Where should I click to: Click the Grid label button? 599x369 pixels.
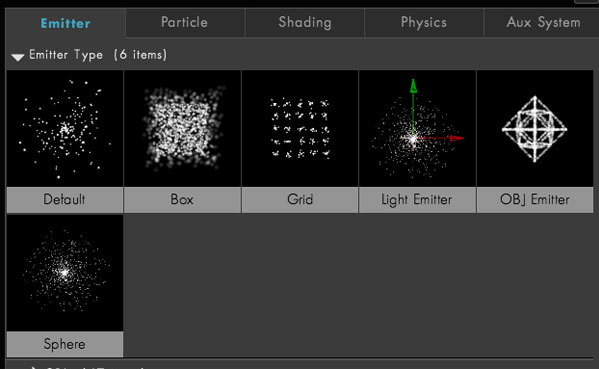tap(300, 199)
